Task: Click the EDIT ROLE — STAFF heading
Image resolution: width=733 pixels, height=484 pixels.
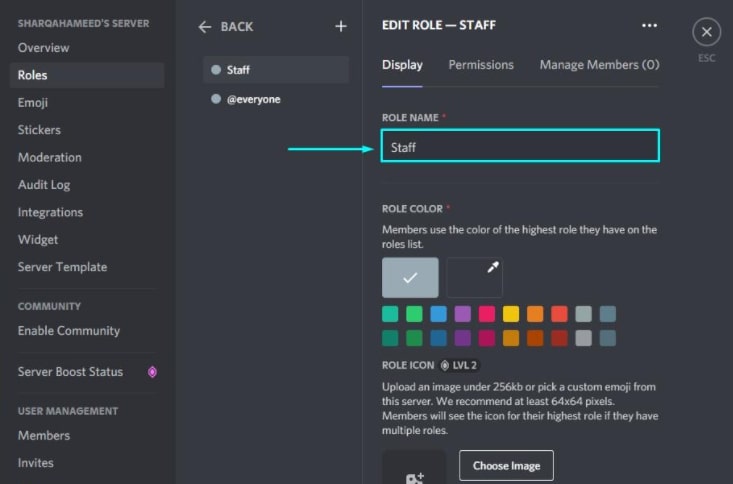Action: tap(438, 25)
